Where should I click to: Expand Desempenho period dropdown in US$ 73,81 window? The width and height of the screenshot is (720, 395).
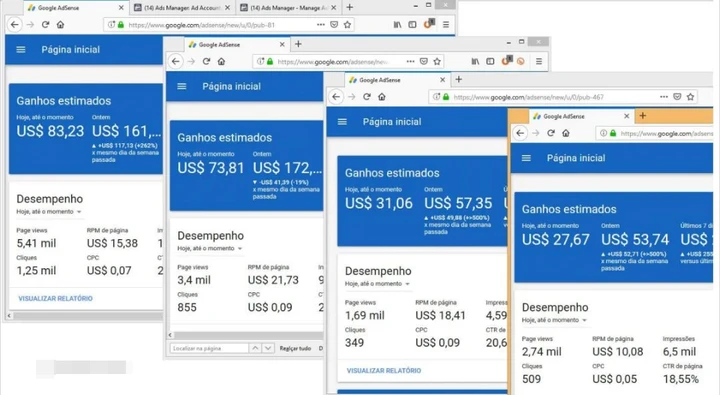pos(210,248)
